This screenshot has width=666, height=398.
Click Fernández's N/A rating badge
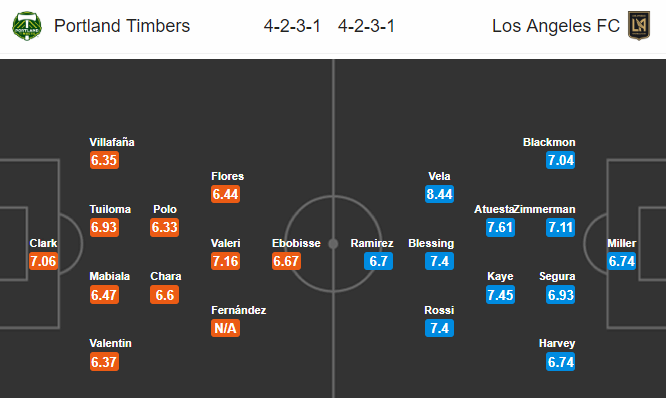(226, 328)
